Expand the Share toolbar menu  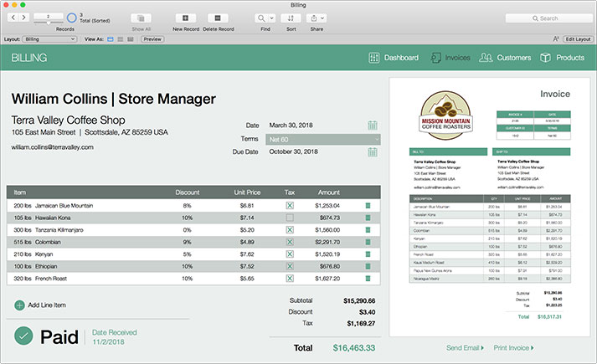317,18
